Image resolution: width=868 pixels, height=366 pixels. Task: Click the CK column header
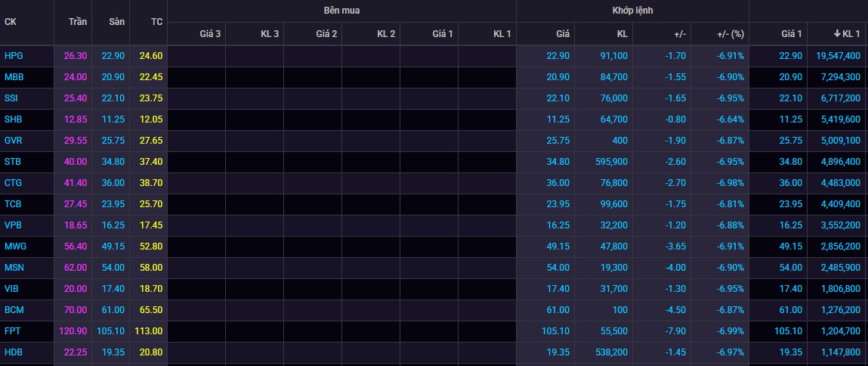click(11, 22)
